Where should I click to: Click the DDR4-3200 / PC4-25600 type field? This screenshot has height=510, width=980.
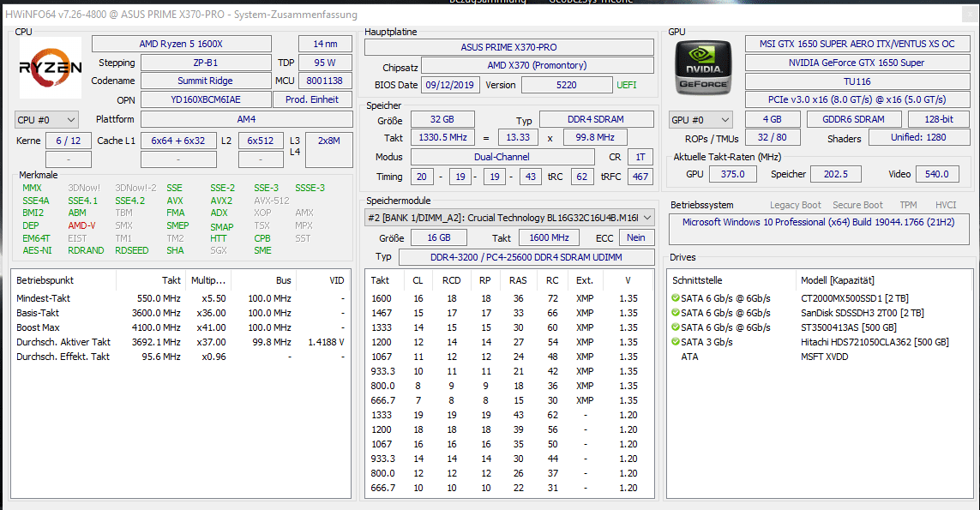pyautogui.click(x=526, y=257)
